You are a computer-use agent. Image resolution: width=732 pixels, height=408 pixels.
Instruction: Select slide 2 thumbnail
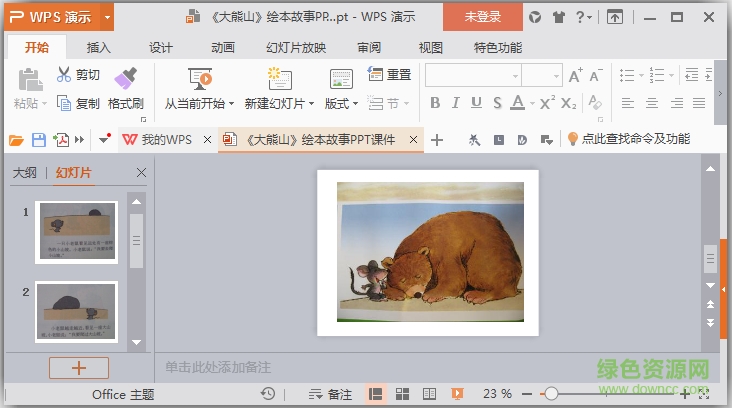[x=77, y=312]
